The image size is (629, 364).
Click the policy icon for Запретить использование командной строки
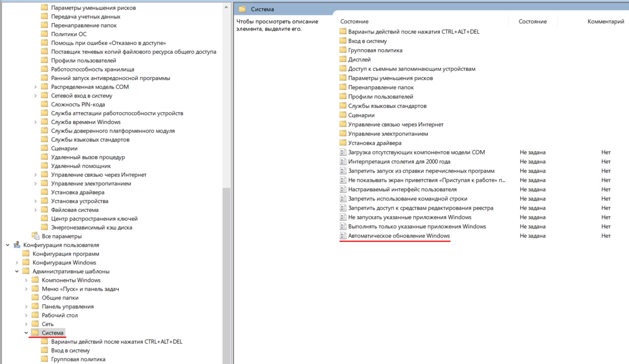click(x=343, y=199)
